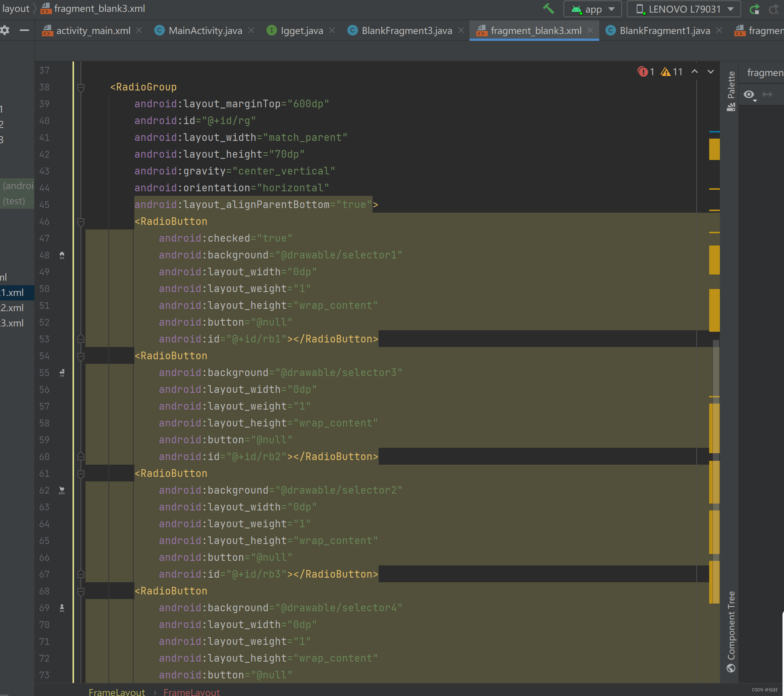Click the selector1 drawable gutter icon
The width and height of the screenshot is (784, 696).
pyautogui.click(x=62, y=255)
